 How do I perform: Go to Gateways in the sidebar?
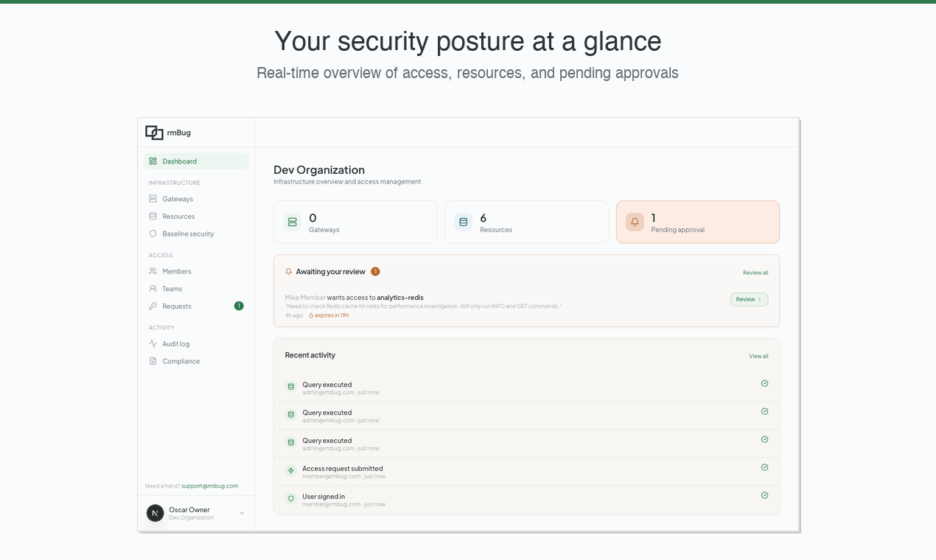pyautogui.click(x=196, y=199)
